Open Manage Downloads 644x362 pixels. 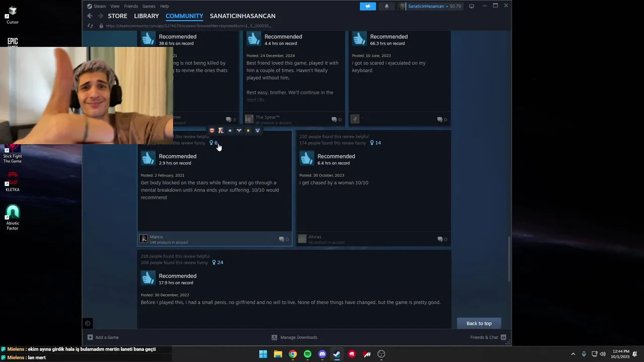pos(294,337)
